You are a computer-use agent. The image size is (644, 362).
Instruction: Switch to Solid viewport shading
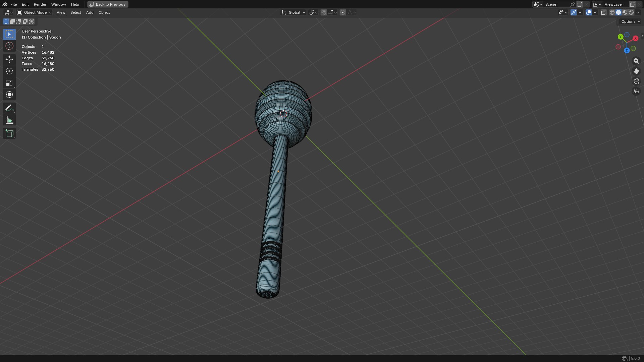click(619, 12)
